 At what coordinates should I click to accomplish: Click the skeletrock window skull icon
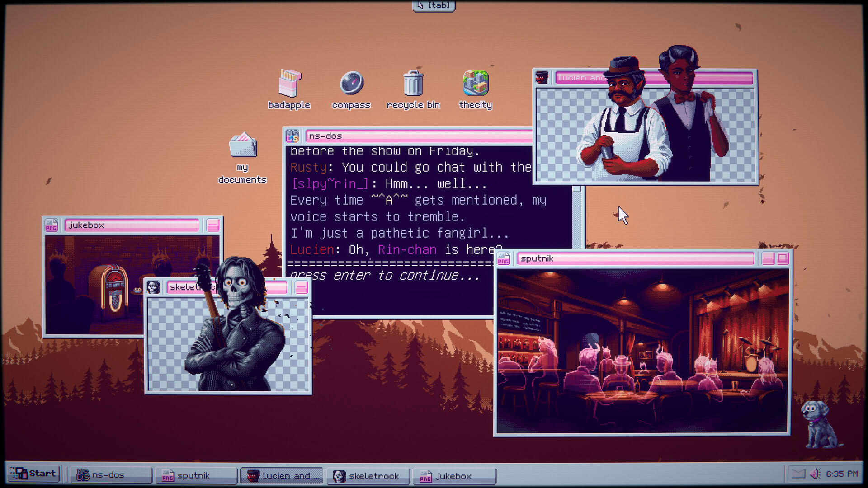coord(153,287)
